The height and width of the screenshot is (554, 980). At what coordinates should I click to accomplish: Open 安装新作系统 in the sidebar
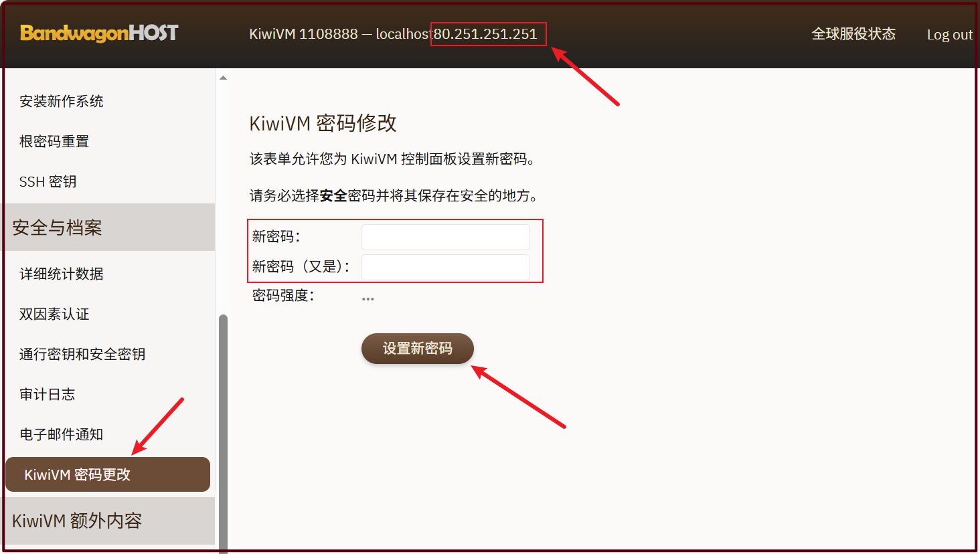click(x=62, y=101)
